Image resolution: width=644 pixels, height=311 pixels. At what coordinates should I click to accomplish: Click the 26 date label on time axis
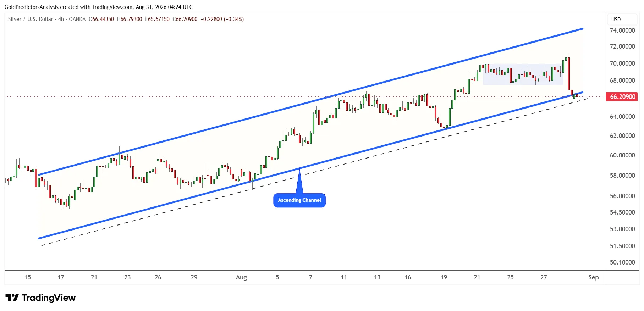(158, 277)
